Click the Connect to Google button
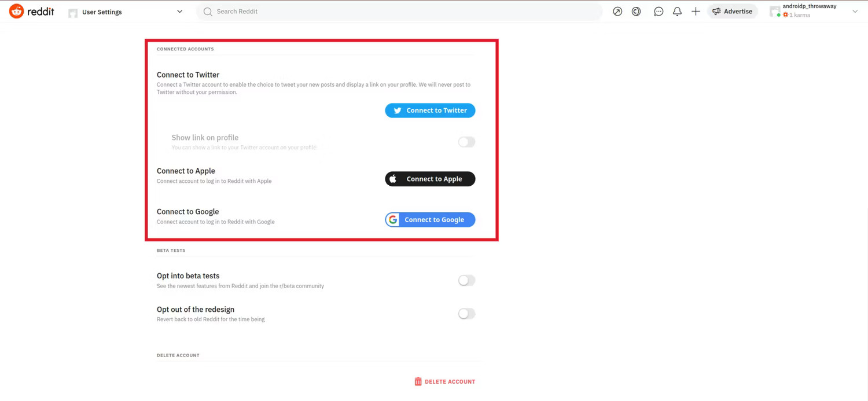The width and height of the screenshot is (868, 401). [x=430, y=220]
